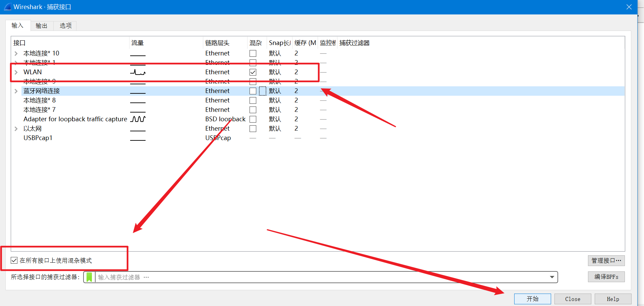Expand the 本地连接* 10 interface row
Viewport: 644px width, 306px height.
[16, 53]
